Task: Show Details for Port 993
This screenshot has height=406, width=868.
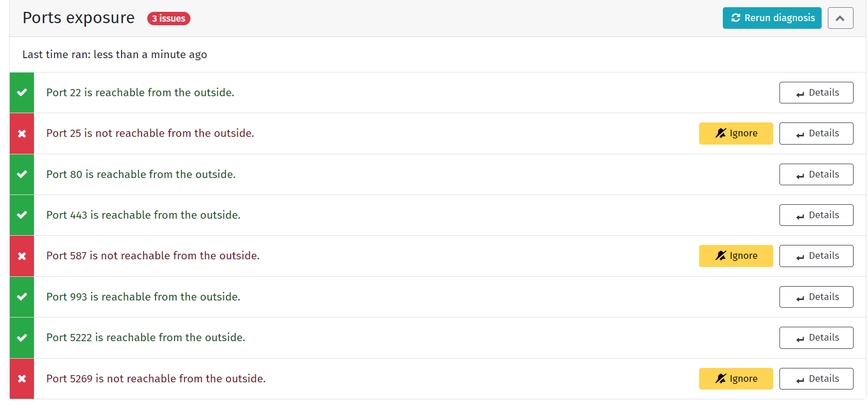Action: point(816,297)
